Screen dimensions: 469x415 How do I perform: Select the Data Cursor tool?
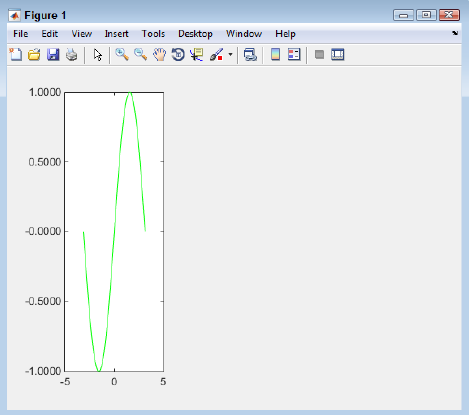click(x=197, y=54)
